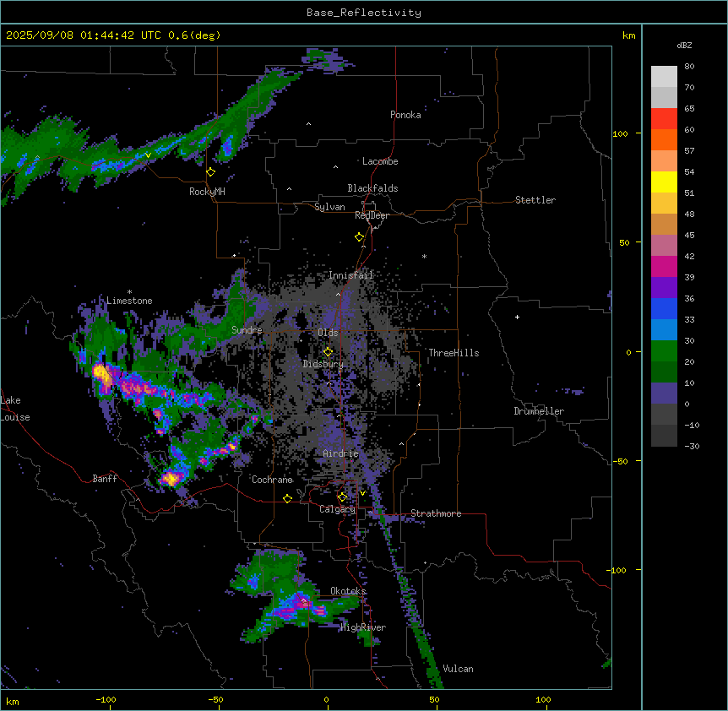Click the yellow diamond marker south of RedDeer
This screenshot has width=728, height=711.
pyautogui.click(x=359, y=237)
